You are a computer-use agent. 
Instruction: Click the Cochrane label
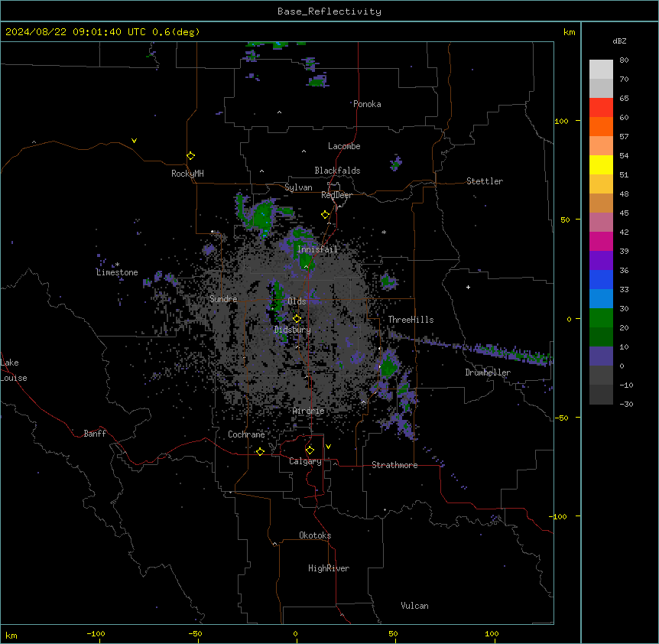(246, 434)
